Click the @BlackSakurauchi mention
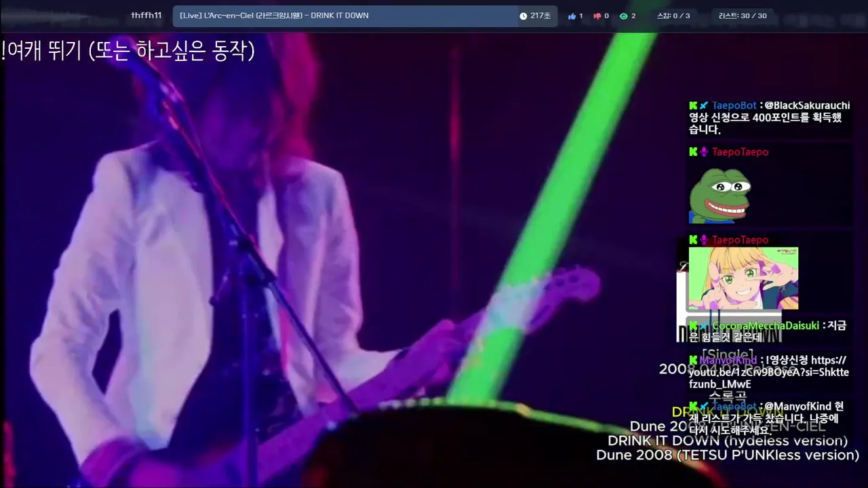This screenshot has width=868, height=488. tap(808, 106)
